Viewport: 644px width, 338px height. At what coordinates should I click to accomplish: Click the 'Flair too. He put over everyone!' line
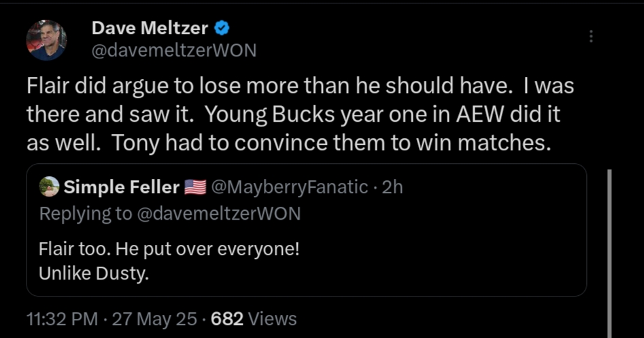(x=169, y=248)
